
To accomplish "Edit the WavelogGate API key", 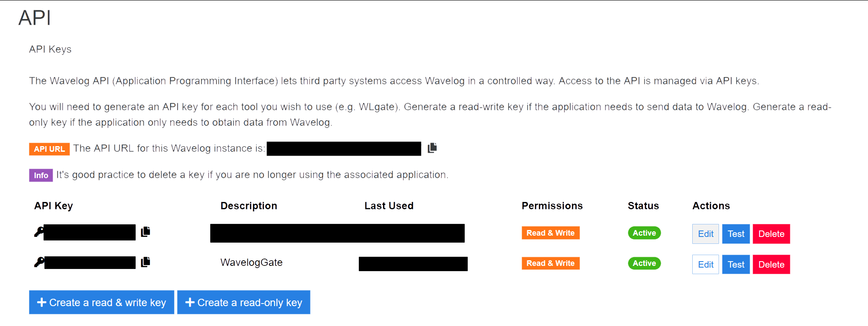I will click(705, 265).
